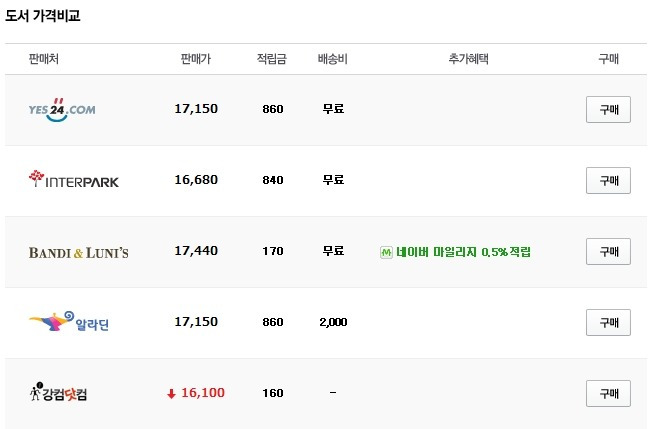Open the 강컴닷컴 store logo

click(59, 392)
